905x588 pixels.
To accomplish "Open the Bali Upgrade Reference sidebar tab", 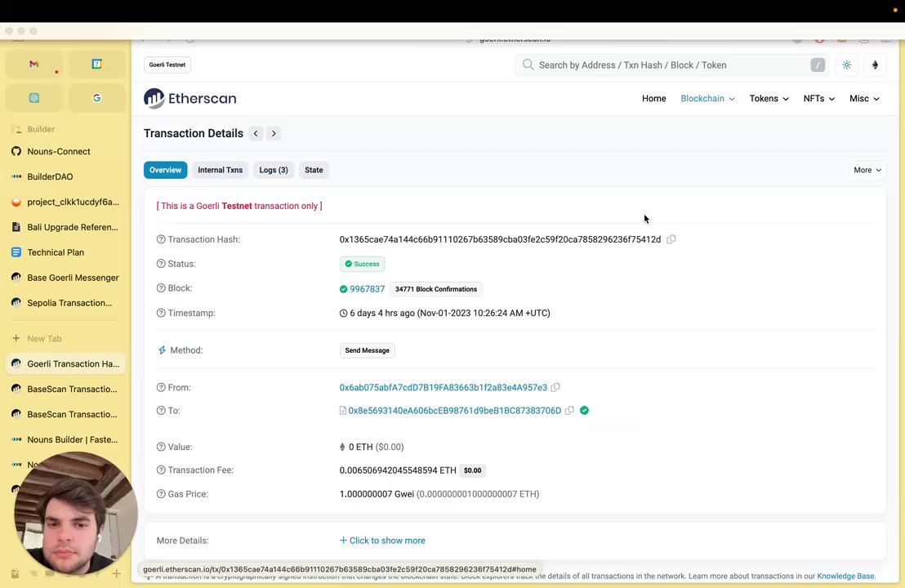I will click(66, 227).
